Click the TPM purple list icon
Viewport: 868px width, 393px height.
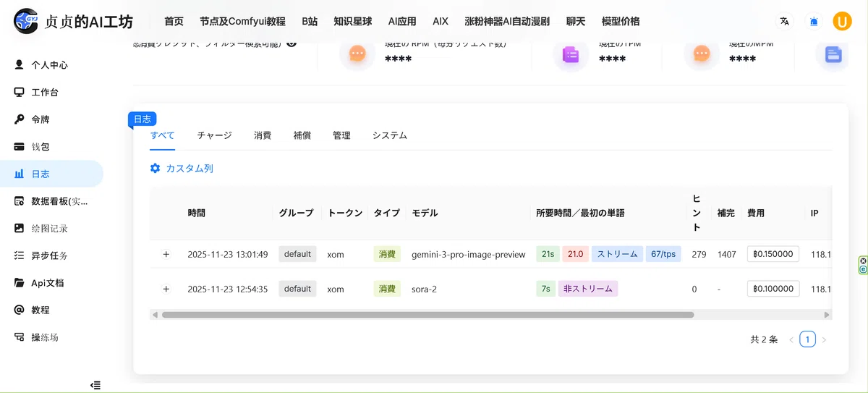point(571,54)
